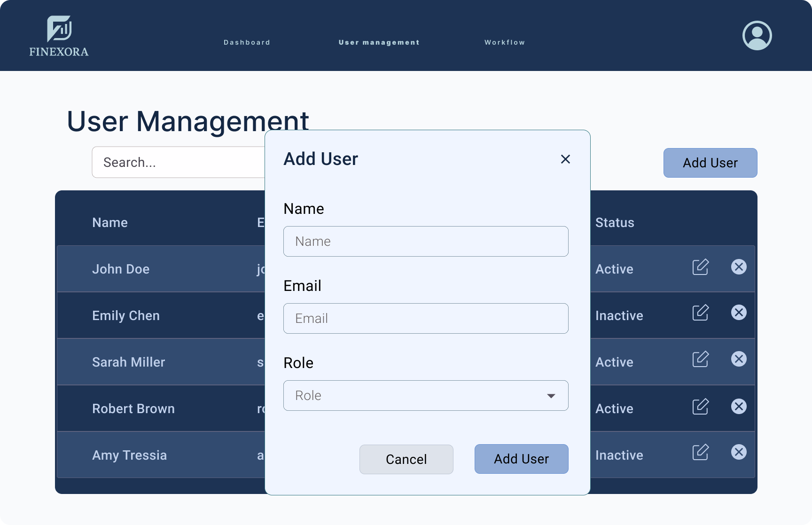Screen dimensions: 812x525
Task: Click the Finexora logo
Action: [59, 35]
